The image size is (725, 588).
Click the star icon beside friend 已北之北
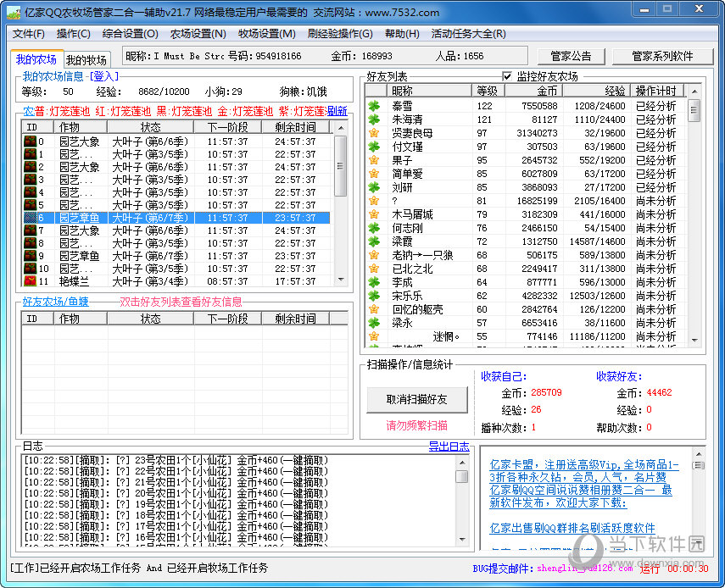pos(374,269)
